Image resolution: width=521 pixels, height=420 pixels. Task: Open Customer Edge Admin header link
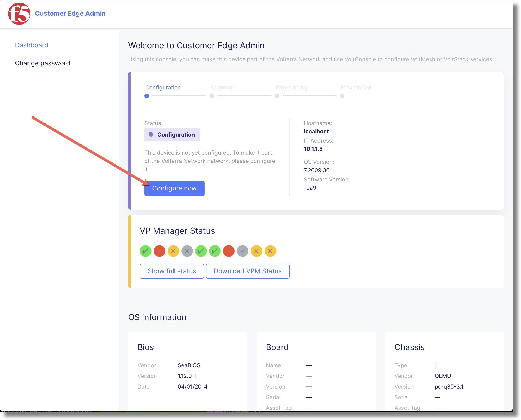point(70,14)
